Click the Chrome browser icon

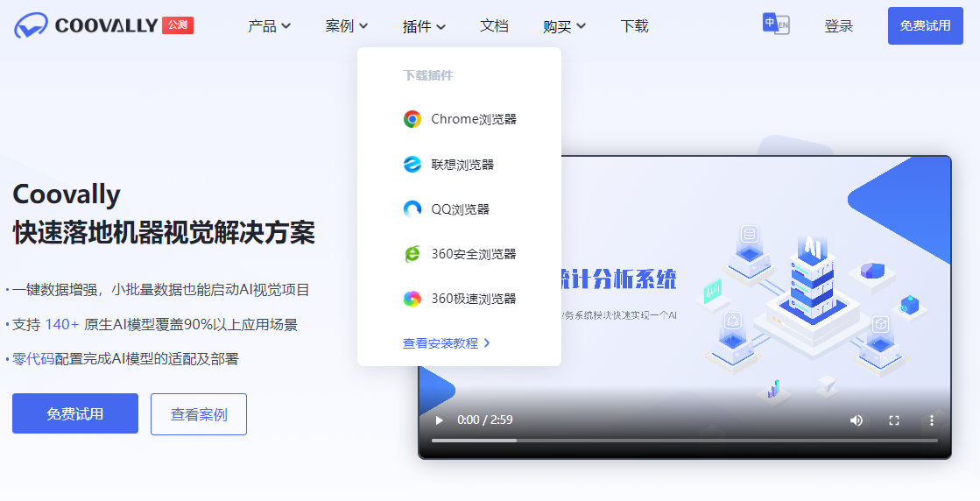412,119
